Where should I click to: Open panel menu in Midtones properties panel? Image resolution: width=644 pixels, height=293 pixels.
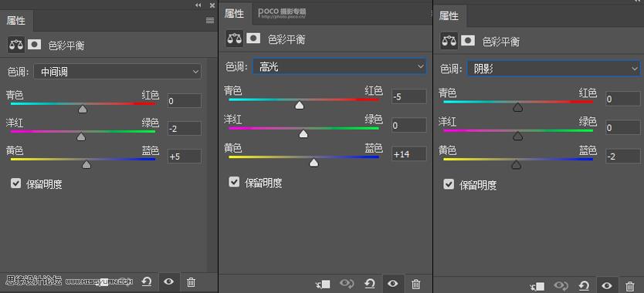point(210,21)
